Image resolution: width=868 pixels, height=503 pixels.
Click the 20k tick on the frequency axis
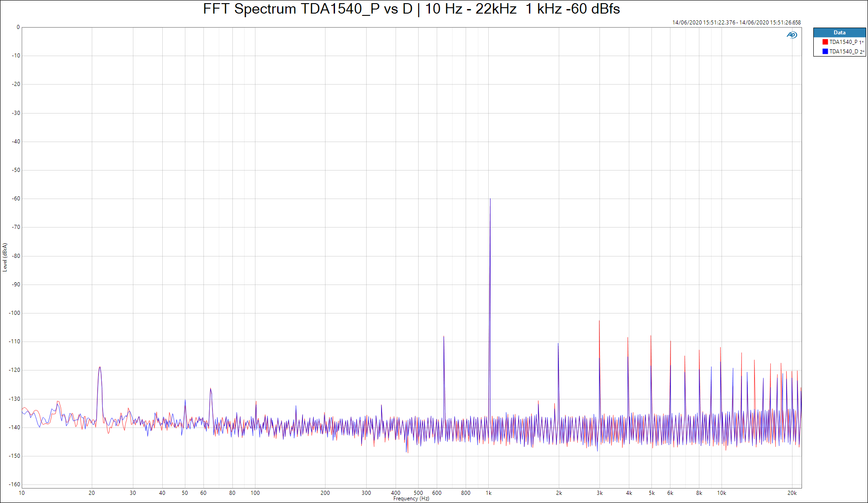[792, 493]
